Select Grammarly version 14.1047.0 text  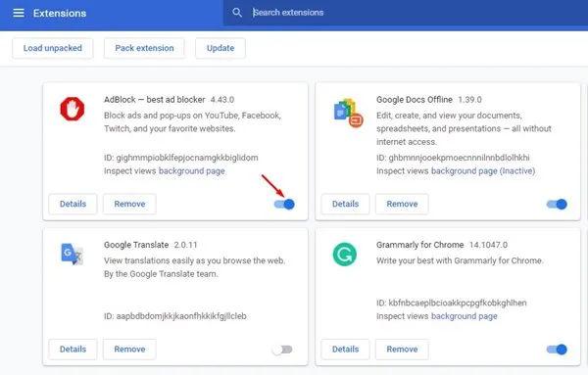pyautogui.click(x=489, y=245)
